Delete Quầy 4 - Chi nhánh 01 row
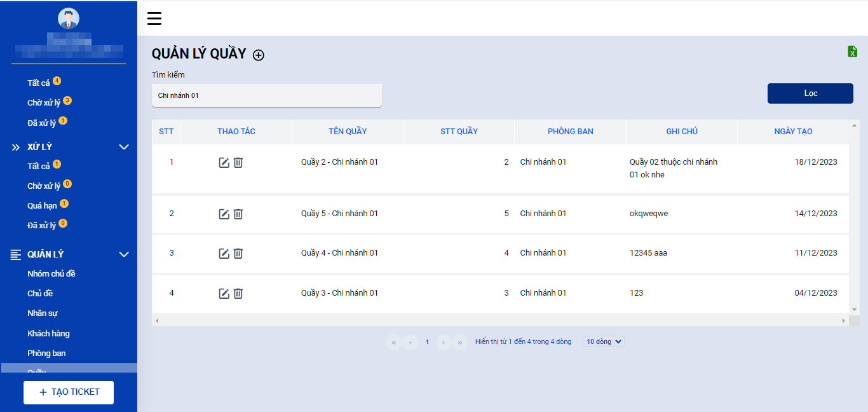Image resolution: width=868 pixels, height=412 pixels. [x=238, y=254]
